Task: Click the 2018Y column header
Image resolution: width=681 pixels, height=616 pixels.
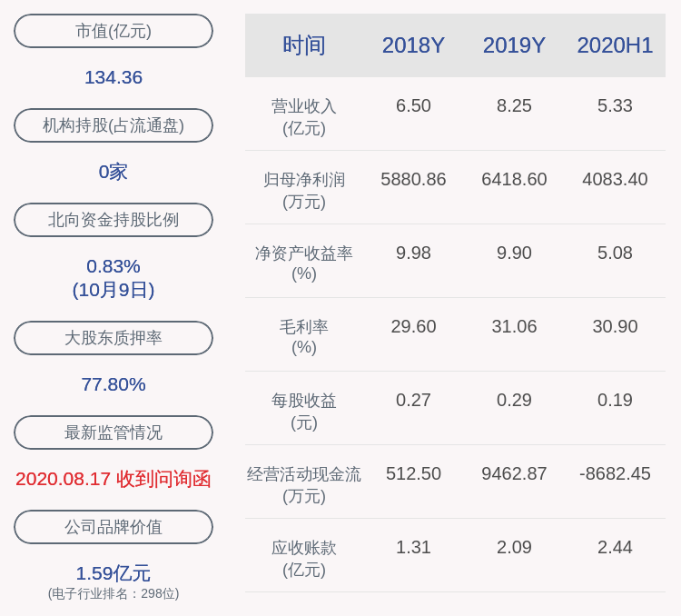Action: tap(413, 45)
